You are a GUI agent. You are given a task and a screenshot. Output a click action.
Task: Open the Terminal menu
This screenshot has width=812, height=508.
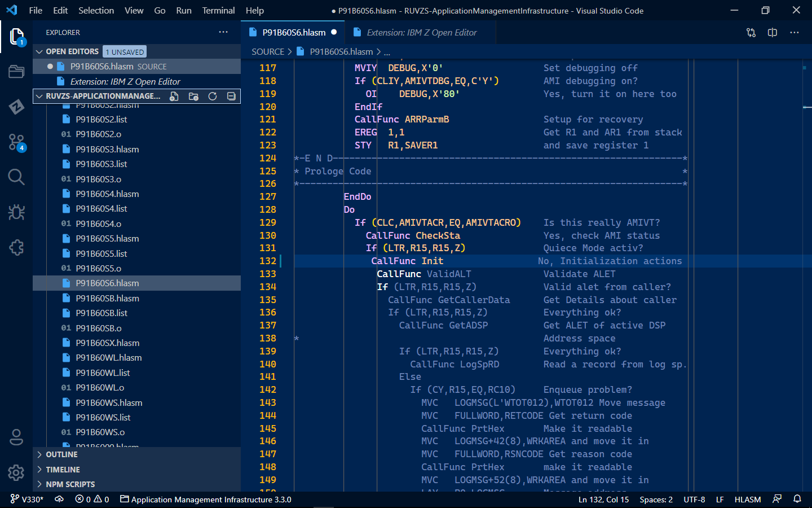click(x=218, y=10)
